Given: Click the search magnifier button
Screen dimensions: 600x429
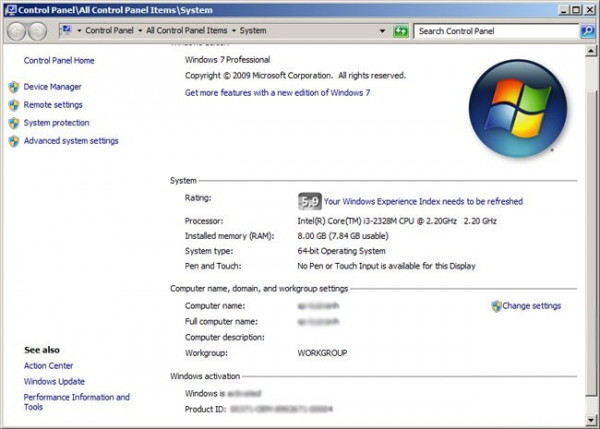Looking at the screenshot, I should click(587, 31).
